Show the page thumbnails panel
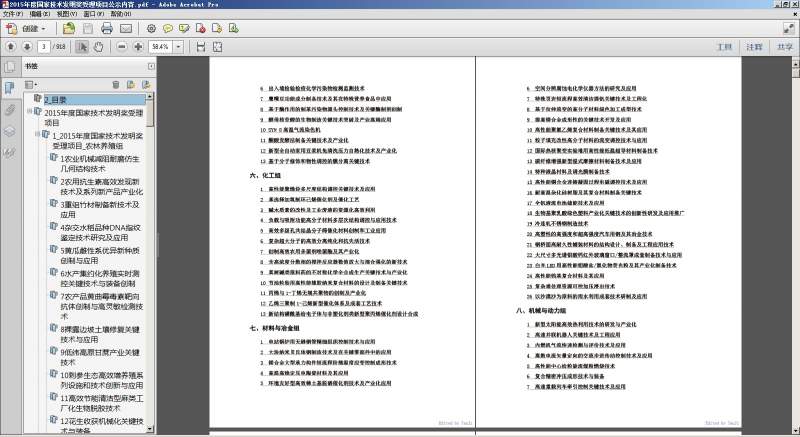The height and width of the screenshot is (437, 800). pos(10,66)
